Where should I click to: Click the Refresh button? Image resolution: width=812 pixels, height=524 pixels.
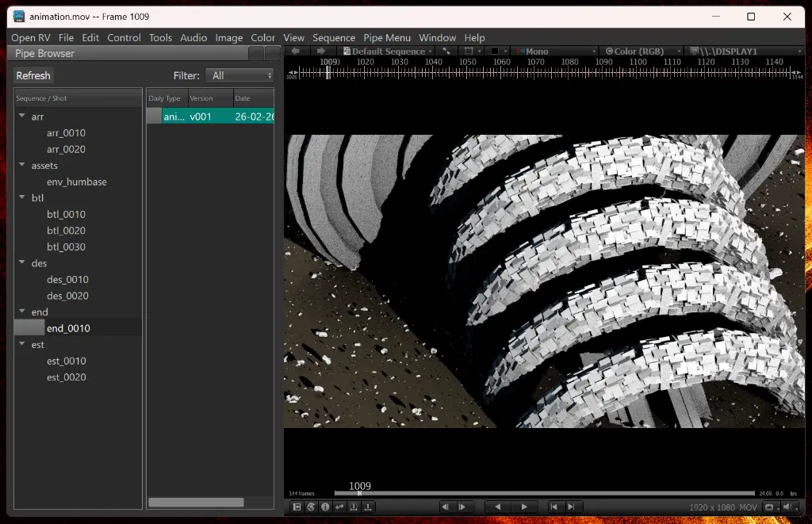[33, 75]
